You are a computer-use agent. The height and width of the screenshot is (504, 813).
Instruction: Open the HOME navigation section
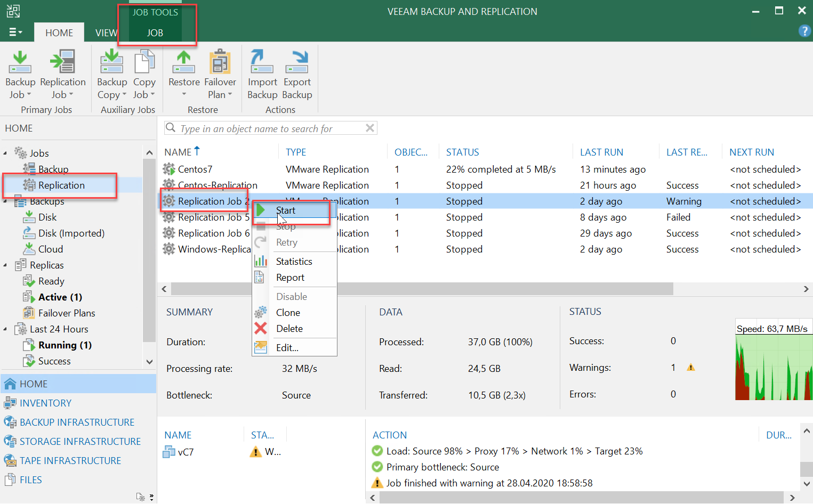[x=78, y=384]
